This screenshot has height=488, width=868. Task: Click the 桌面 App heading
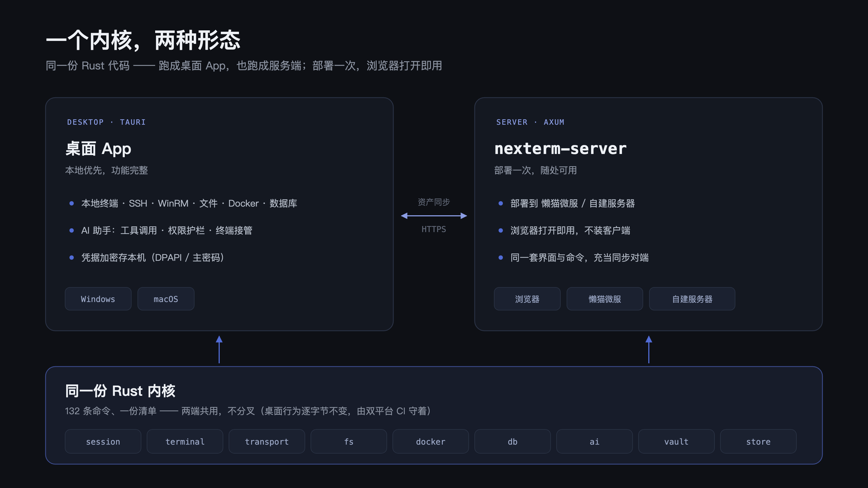click(98, 149)
